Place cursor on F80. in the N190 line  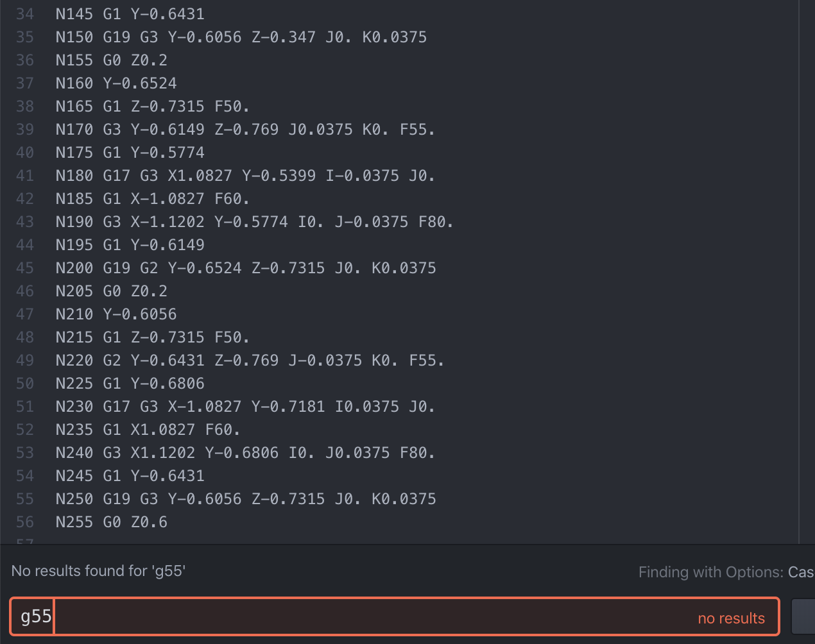click(x=436, y=222)
